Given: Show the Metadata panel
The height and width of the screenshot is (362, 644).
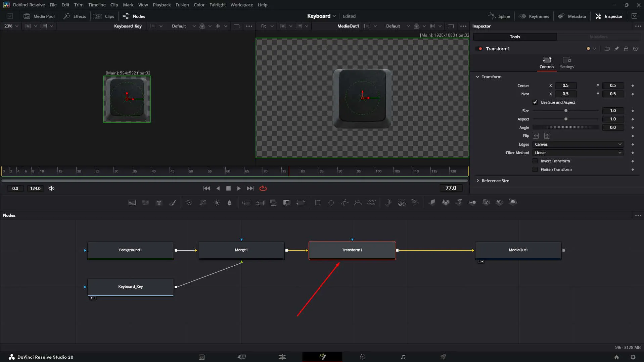Looking at the screenshot, I should (x=572, y=16).
